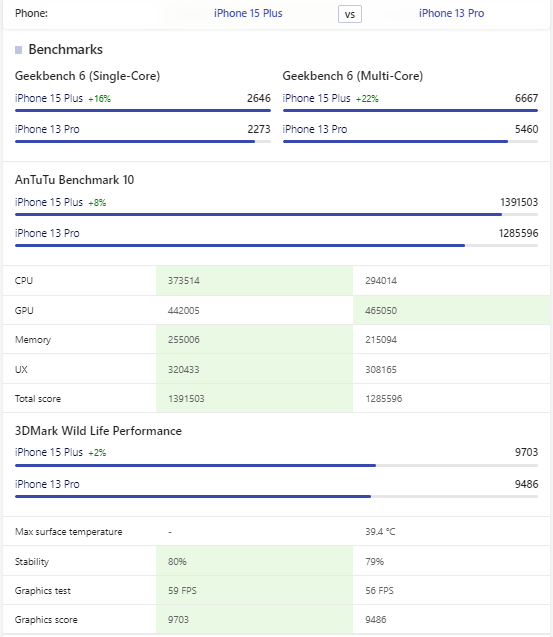Click Graphics test value 56 FPS

pyautogui.click(x=379, y=591)
